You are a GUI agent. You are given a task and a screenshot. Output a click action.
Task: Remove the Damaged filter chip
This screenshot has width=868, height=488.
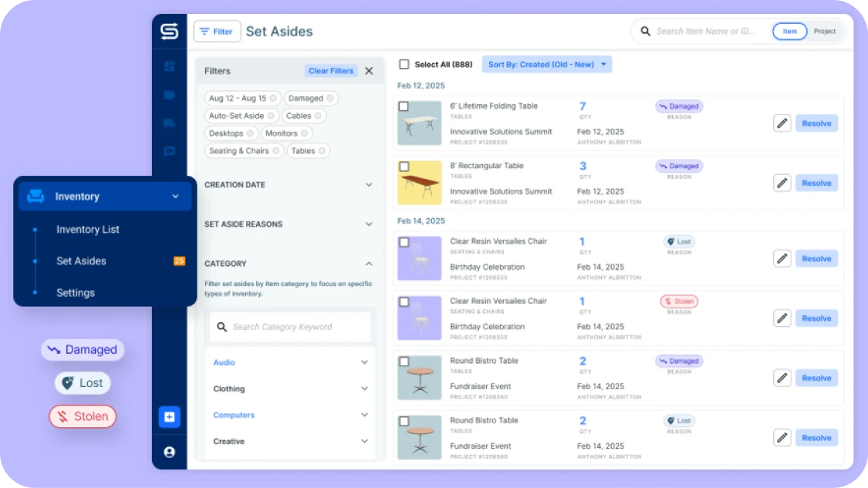pyautogui.click(x=330, y=99)
